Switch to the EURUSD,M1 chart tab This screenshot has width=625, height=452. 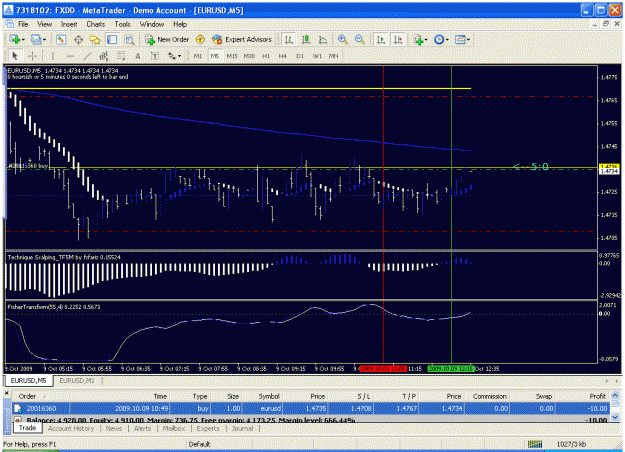[77, 381]
